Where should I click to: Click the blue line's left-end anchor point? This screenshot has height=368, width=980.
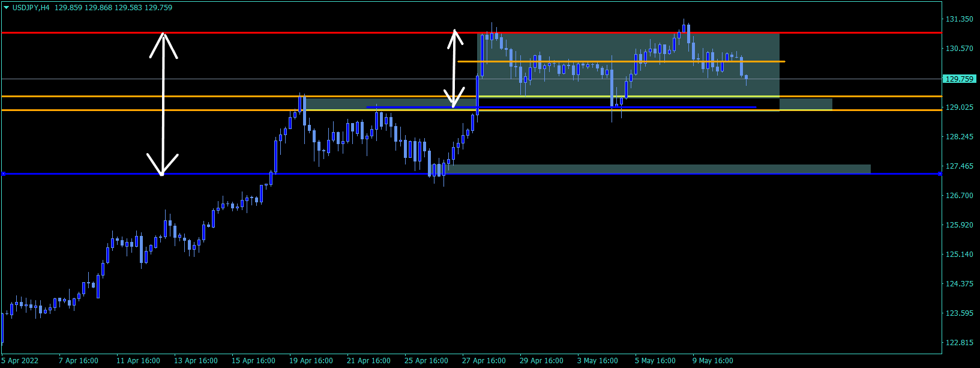tap(4, 174)
